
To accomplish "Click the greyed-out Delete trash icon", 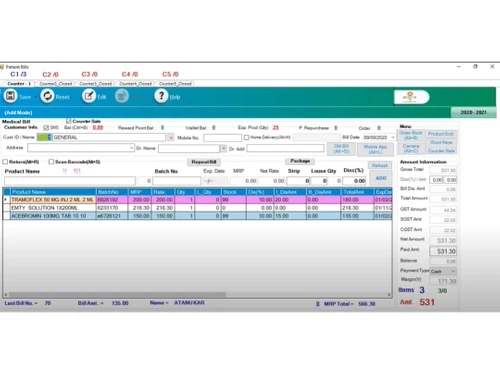I will click(x=122, y=96).
